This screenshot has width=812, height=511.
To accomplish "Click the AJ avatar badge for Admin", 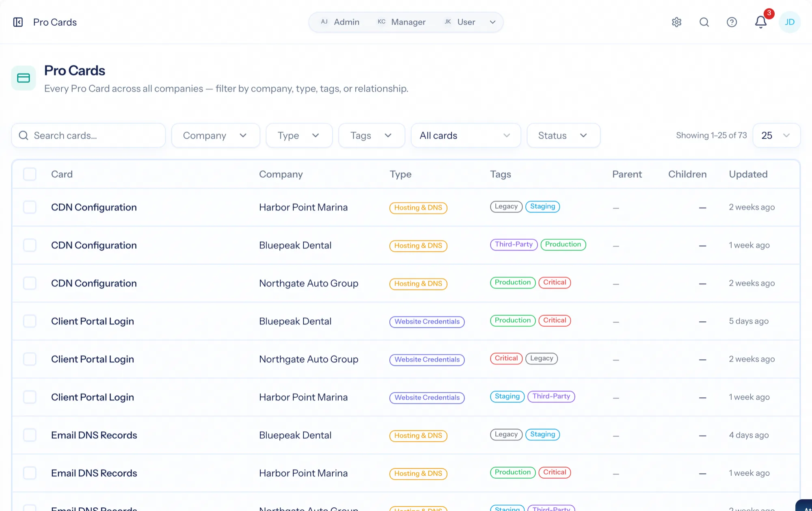I will pos(324,22).
